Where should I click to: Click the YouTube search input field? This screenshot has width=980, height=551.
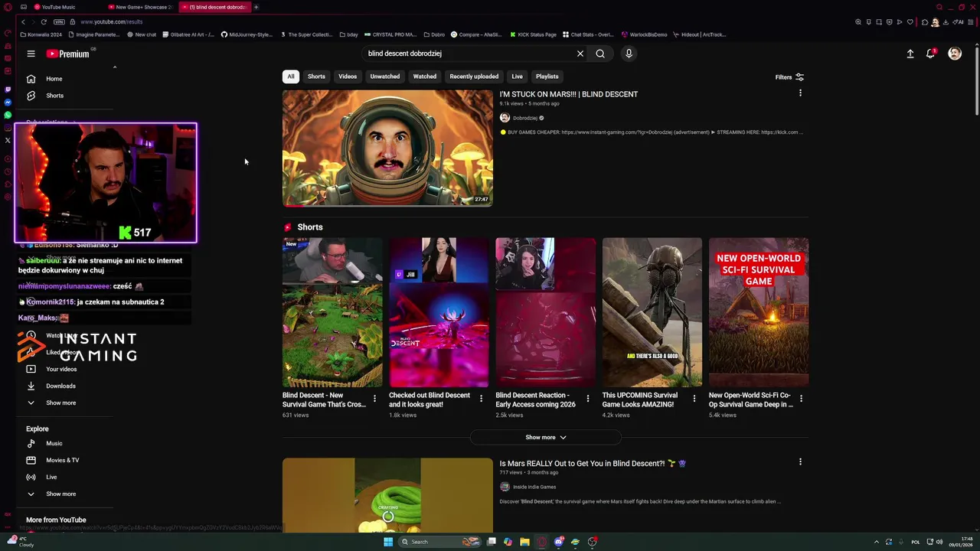[467, 54]
